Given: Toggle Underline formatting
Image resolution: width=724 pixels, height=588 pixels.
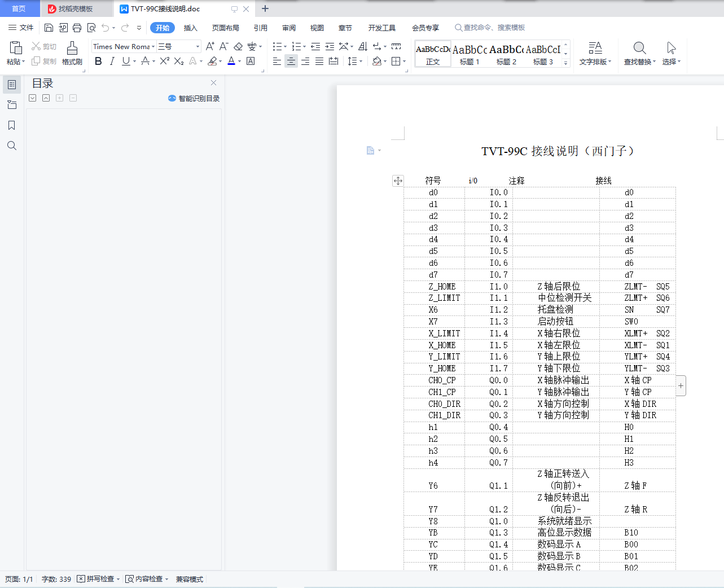Looking at the screenshot, I should tap(126, 61).
